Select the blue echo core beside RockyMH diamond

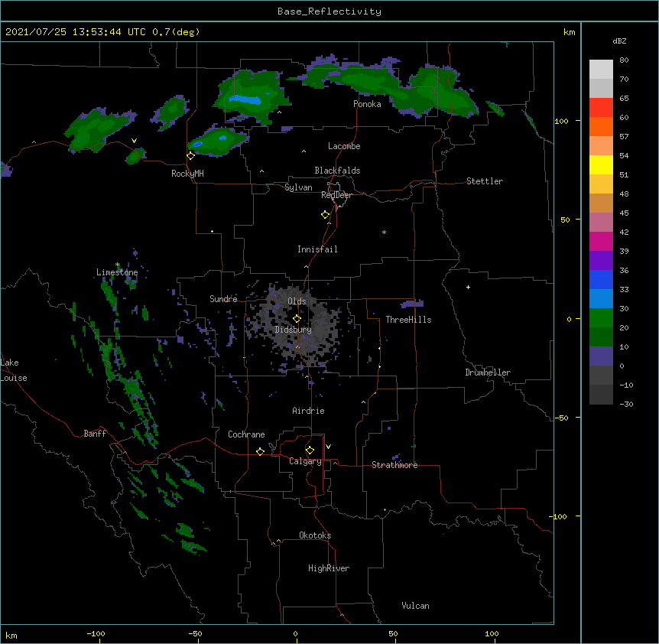coord(197,145)
